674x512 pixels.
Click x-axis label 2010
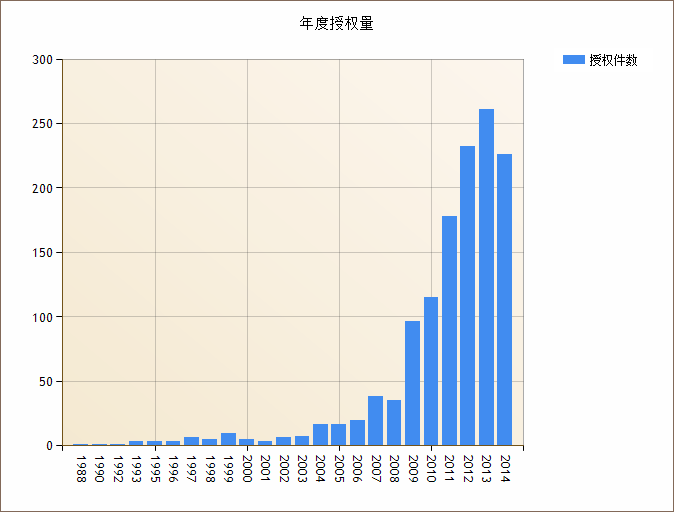pyautogui.click(x=431, y=469)
